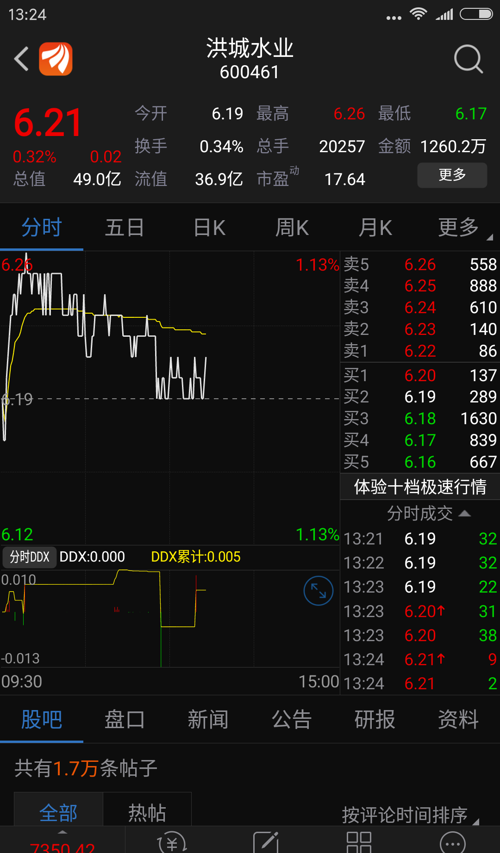Image resolution: width=500 pixels, height=853 pixels.
Task: Select the 热帖 posts filter
Action: (147, 813)
